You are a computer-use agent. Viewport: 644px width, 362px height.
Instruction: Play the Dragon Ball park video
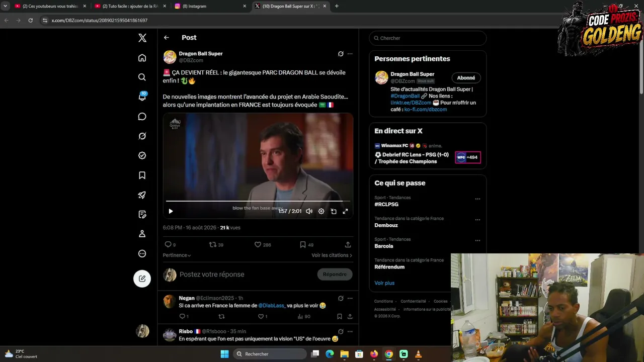(171, 211)
